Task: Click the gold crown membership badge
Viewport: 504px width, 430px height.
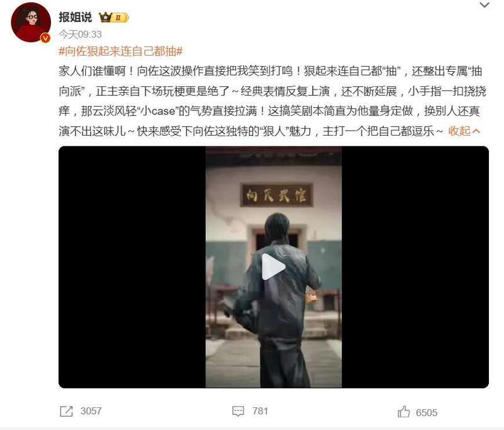Action: coord(105,17)
